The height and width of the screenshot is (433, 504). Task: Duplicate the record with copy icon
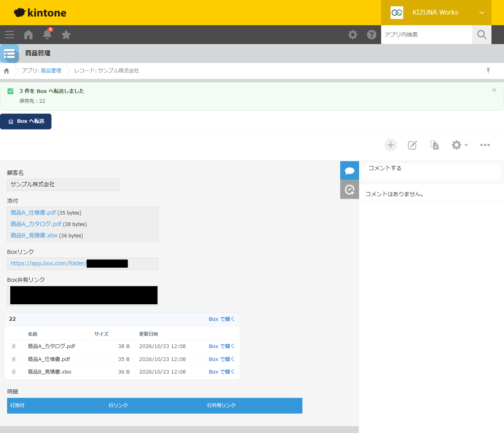(x=435, y=145)
